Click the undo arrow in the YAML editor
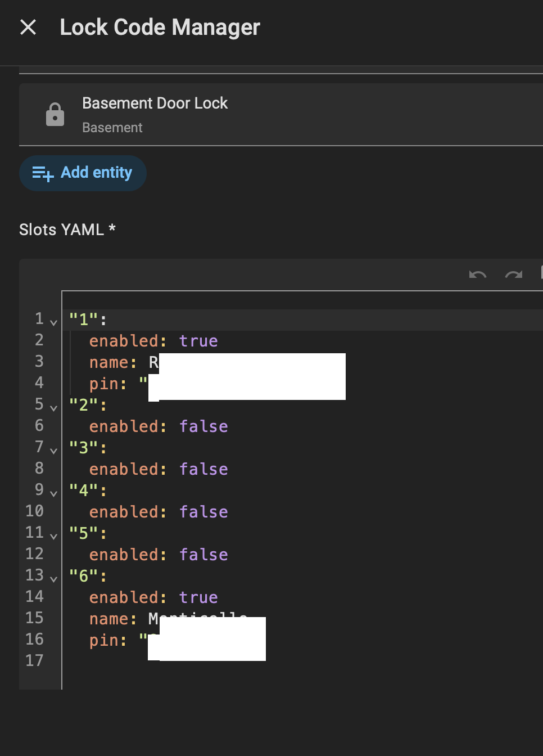Image resolution: width=543 pixels, height=756 pixels. pos(478,275)
